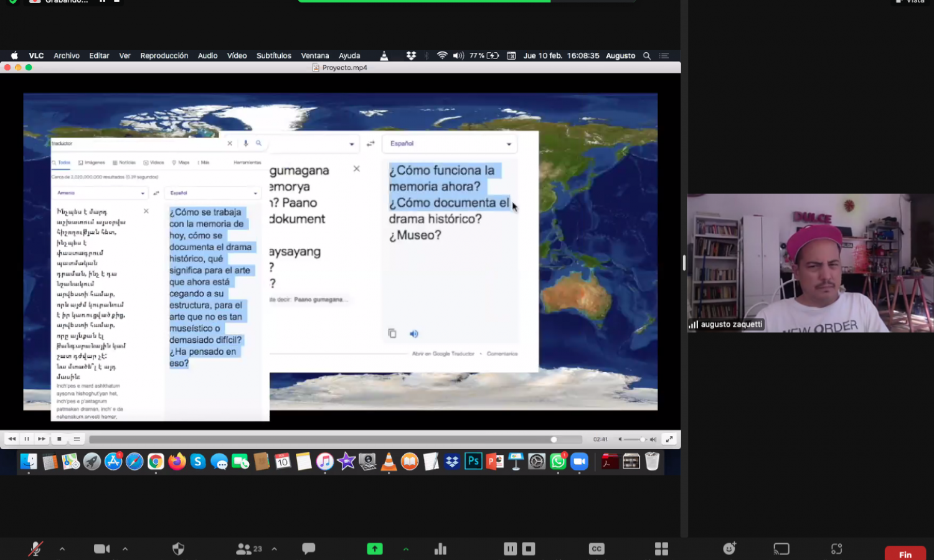The width and height of the screenshot is (934, 560).
Task: Unmute the microphone in Zoom toolbar
Action: (x=35, y=548)
